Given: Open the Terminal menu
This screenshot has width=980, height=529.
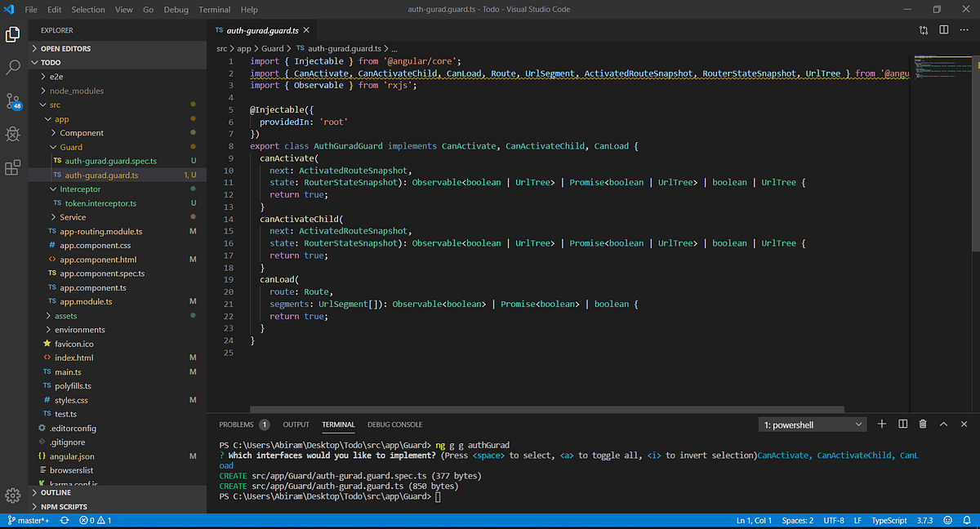Looking at the screenshot, I should point(214,10).
